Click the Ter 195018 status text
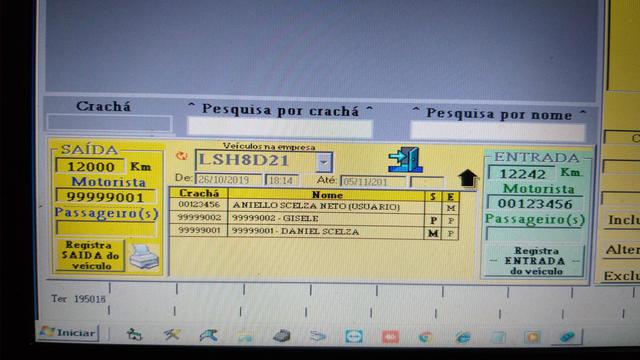The height and width of the screenshot is (360, 640). [78, 299]
